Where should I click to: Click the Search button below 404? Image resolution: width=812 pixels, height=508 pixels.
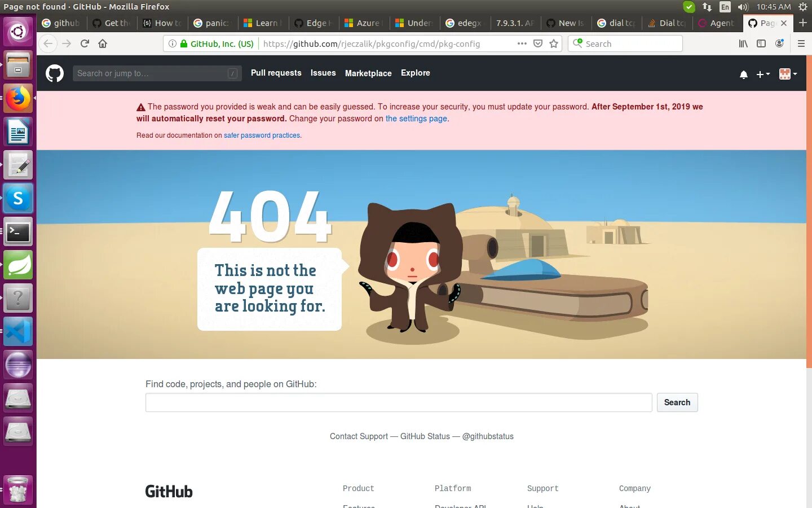click(x=677, y=402)
